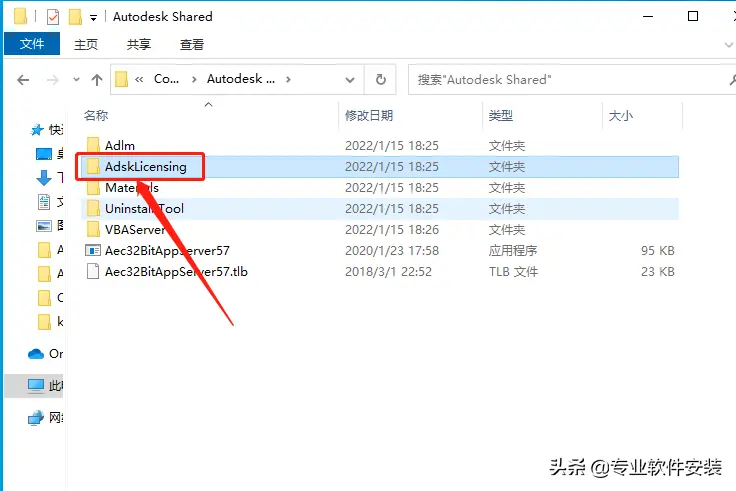Click the AdskLicensing folder icon
Viewport: 736px width, 491px height.
point(93,166)
